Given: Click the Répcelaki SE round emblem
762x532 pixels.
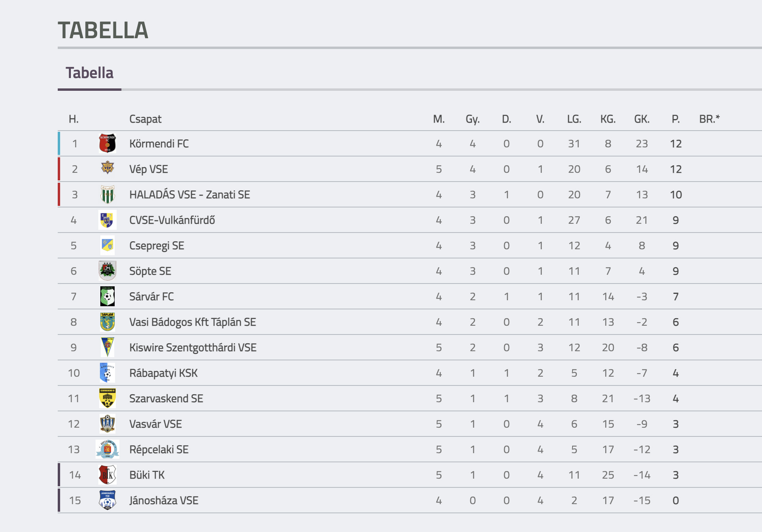Looking at the screenshot, I should (x=107, y=449).
